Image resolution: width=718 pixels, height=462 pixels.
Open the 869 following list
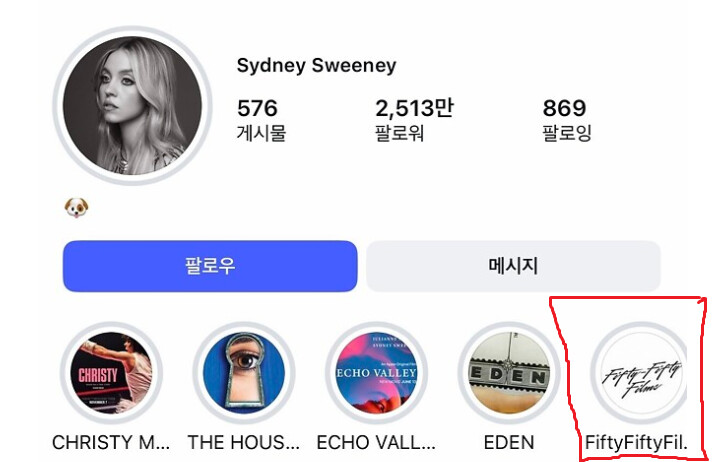[564, 109]
